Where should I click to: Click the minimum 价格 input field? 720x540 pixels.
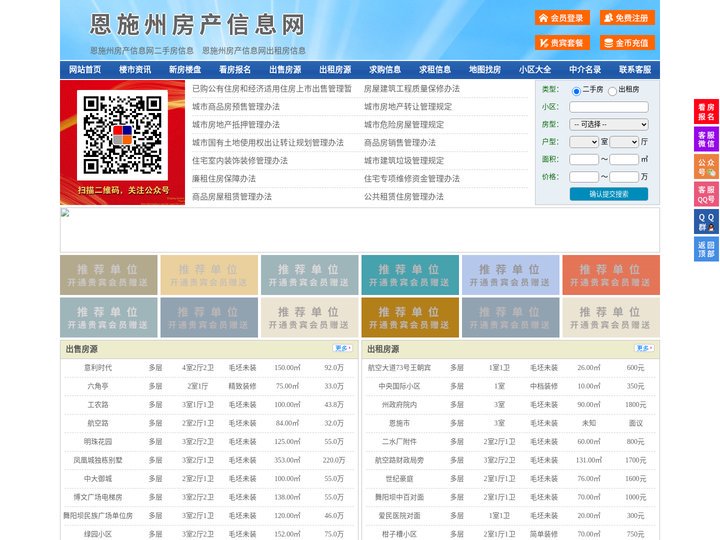(x=584, y=177)
